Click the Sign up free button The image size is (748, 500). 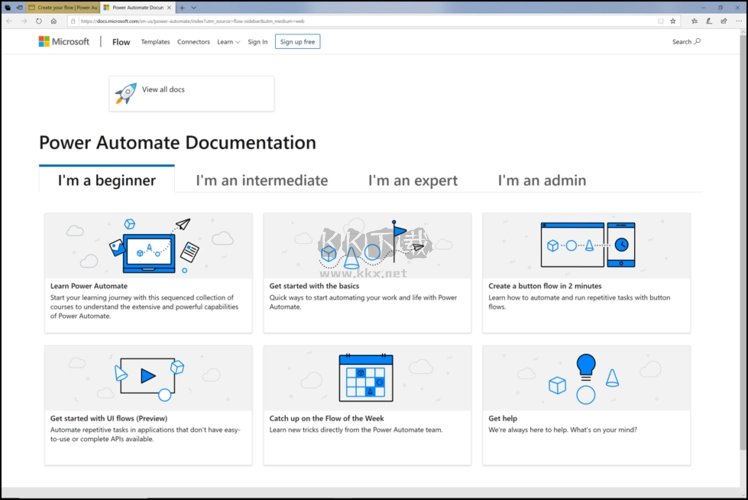pos(297,42)
